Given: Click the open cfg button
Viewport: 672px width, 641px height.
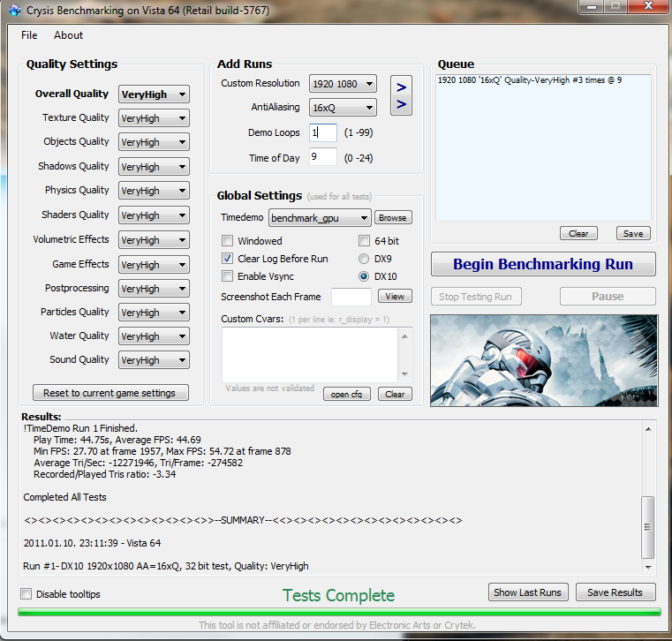Looking at the screenshot, I should pyautogui.click(x=346, y=394).
